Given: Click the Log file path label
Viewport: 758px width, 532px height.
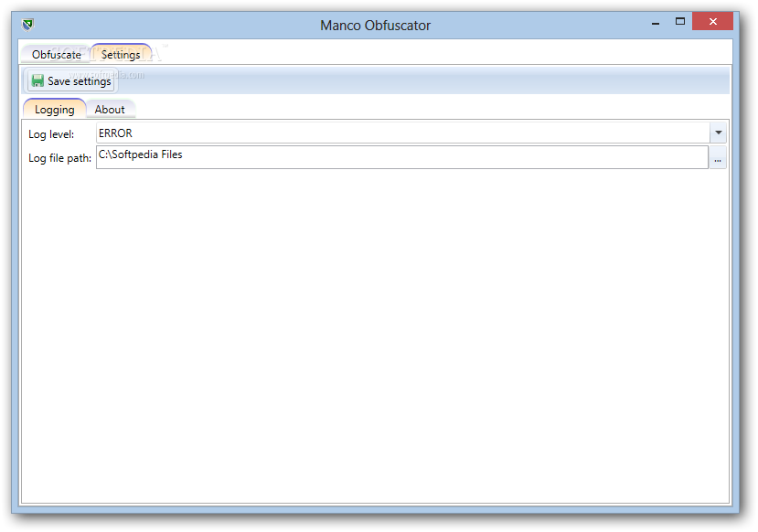Looking at the screenshot, I should pos(59,158).
